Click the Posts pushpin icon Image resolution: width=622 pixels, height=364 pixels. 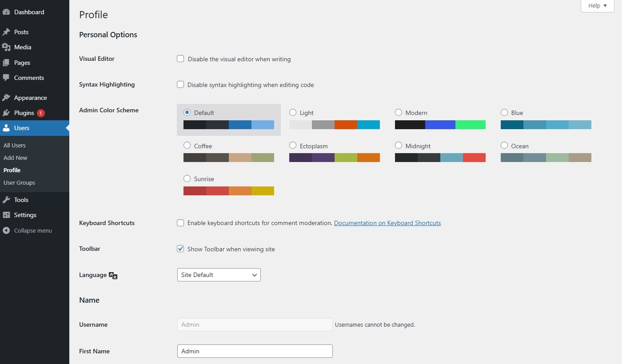[x=6, y=32]
